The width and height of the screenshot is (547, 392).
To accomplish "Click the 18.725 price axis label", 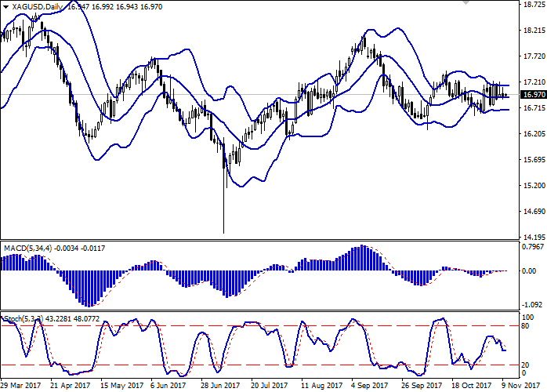I will (x=533, y=5).
